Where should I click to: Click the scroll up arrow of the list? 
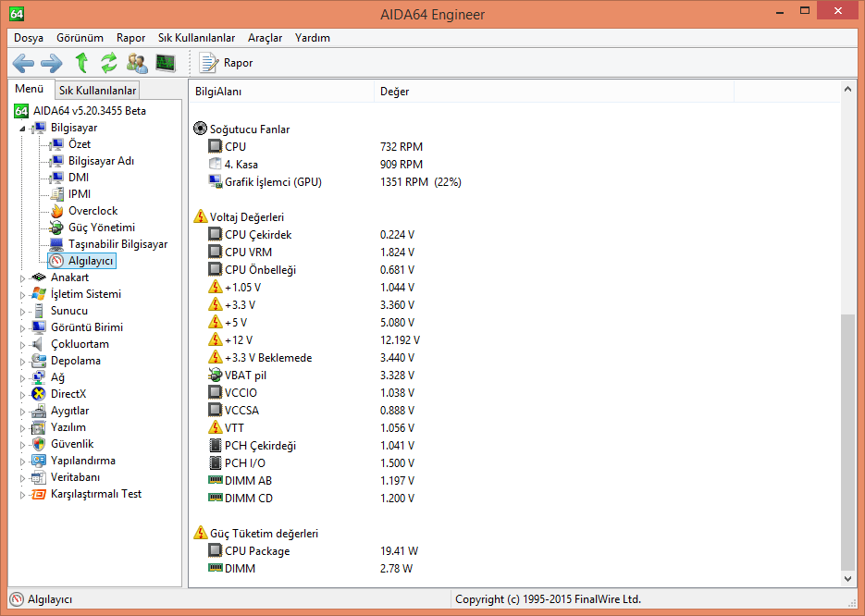[x=848, y=89]
